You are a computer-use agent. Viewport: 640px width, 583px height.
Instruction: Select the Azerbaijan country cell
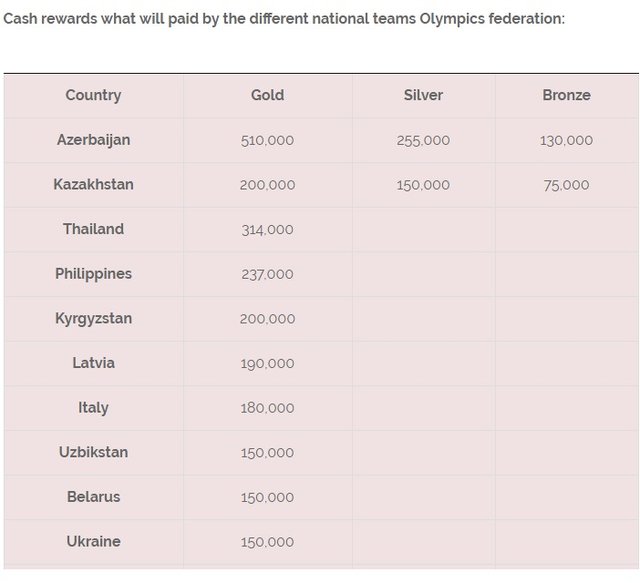pos(93,140)
